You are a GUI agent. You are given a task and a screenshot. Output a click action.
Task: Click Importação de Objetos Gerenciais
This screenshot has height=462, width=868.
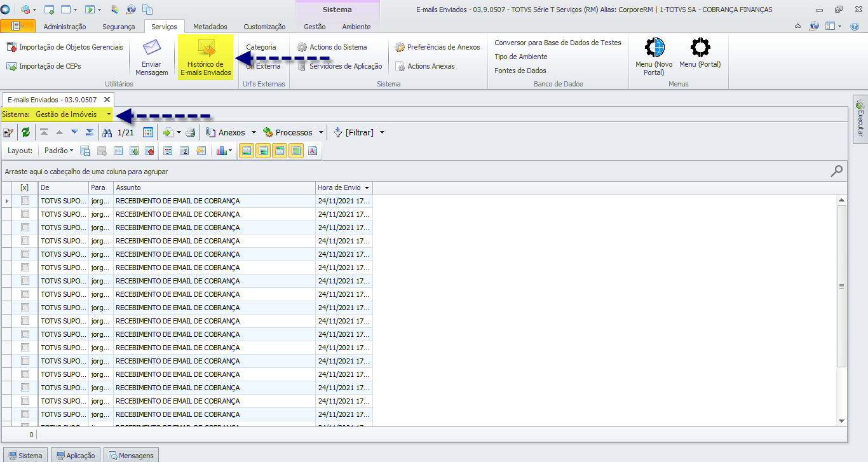[65, 47]
